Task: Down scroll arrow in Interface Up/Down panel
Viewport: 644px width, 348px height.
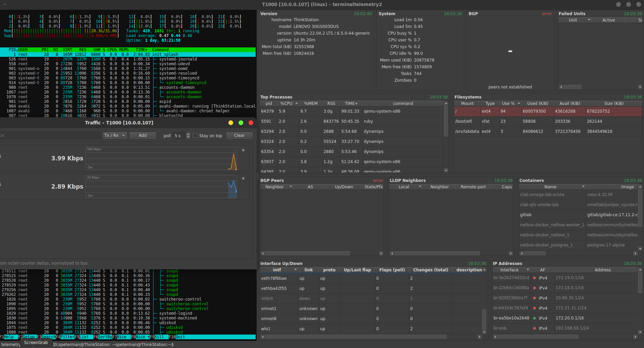Action: (484, 332)
